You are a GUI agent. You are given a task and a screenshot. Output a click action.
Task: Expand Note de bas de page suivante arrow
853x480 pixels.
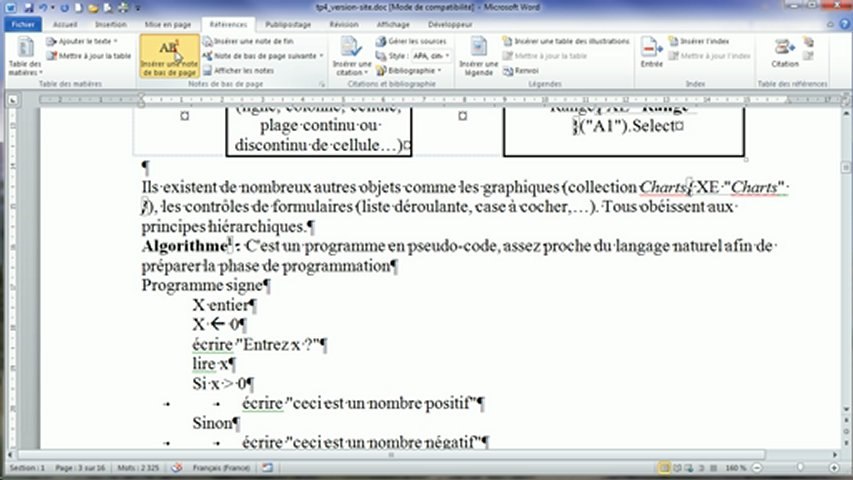(321, 56)
